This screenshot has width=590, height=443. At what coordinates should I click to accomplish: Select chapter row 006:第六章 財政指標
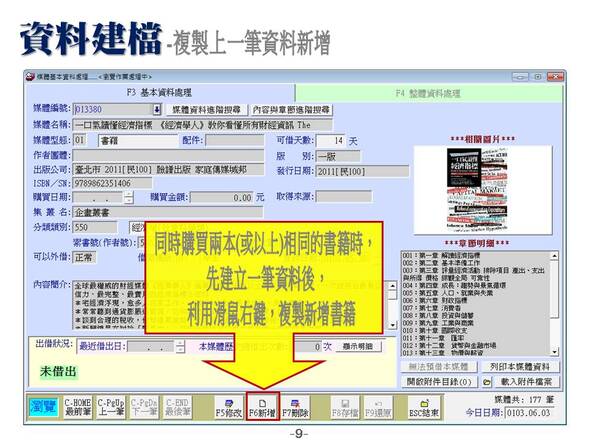(435, 300)
